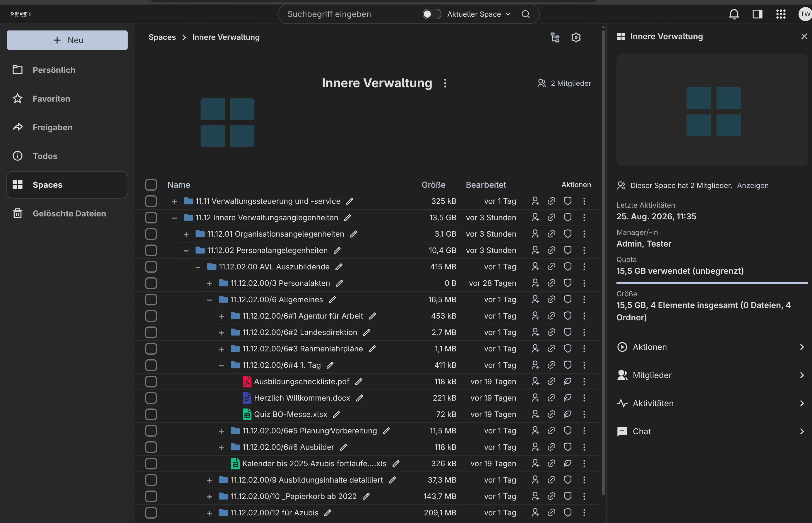Viewport: 812px width, 523px height.
Task: Click Spaces breadcrumb link
Action: click(162, 37)
